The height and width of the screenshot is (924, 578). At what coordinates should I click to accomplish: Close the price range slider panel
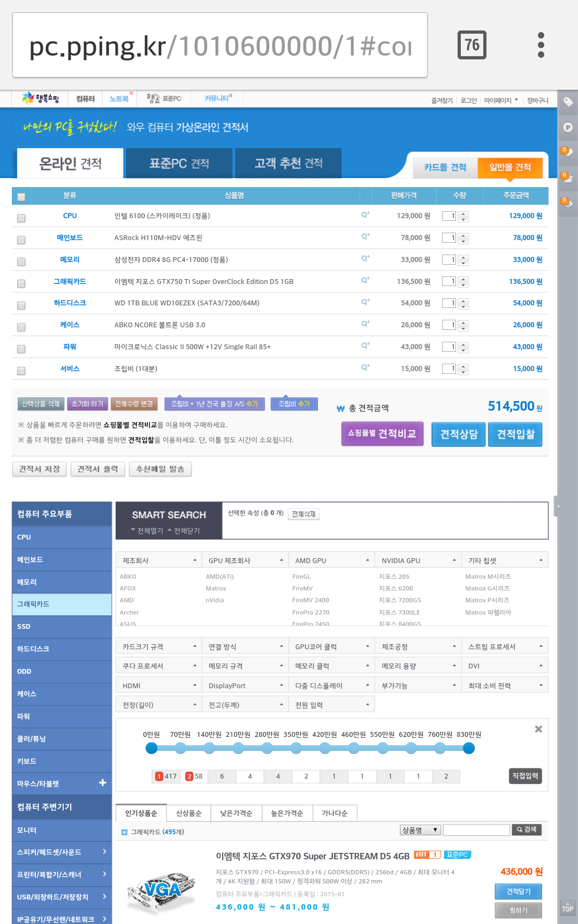(538, 729)
